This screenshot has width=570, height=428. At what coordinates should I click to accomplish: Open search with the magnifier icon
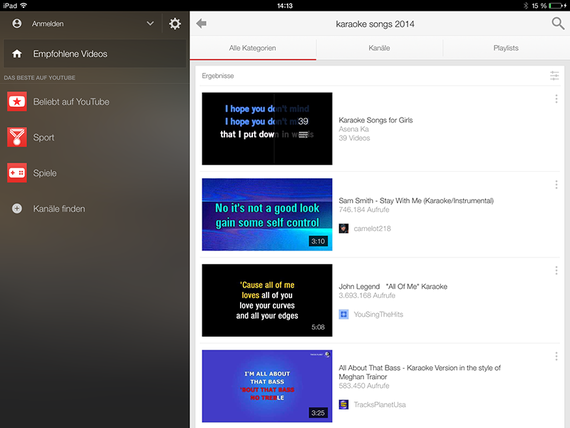click(558, 24)
